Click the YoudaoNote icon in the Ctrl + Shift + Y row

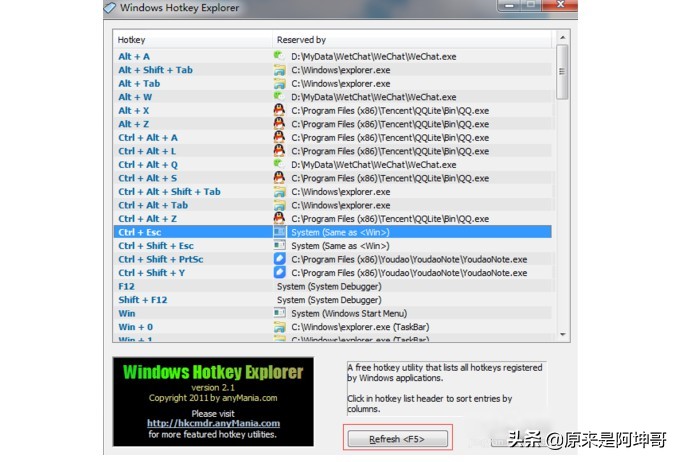(279, 272)
